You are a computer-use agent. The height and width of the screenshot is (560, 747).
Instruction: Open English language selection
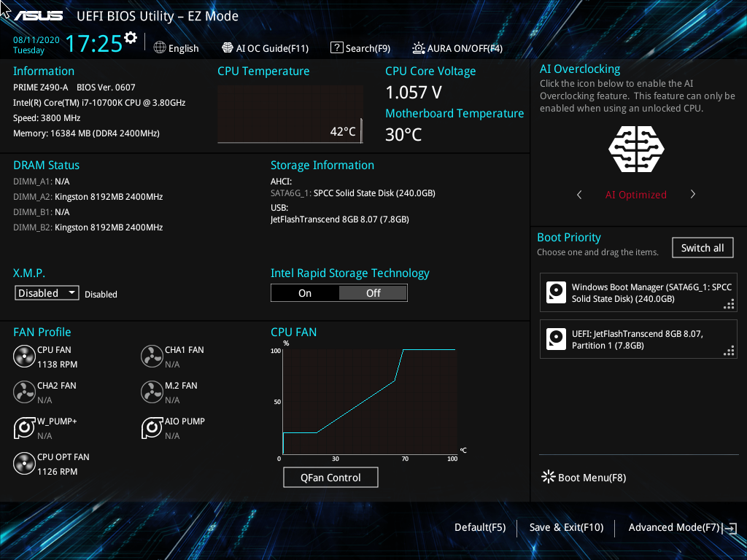coord(183,48)
